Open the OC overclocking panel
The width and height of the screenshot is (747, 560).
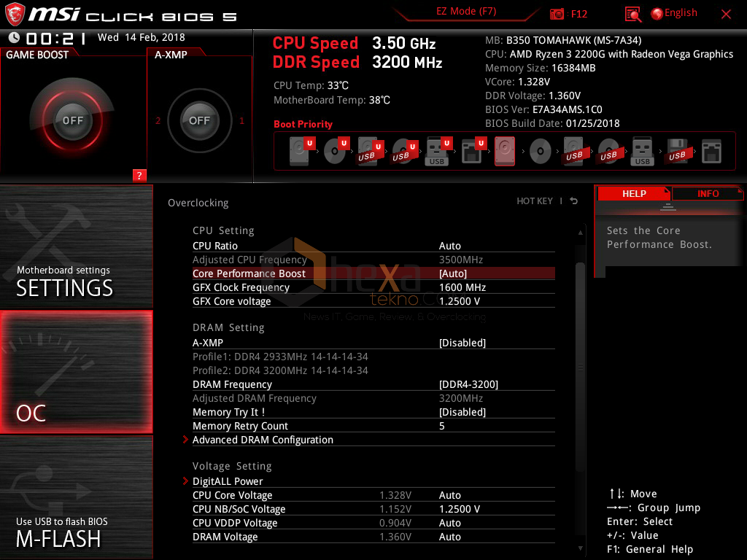[76, 372]
